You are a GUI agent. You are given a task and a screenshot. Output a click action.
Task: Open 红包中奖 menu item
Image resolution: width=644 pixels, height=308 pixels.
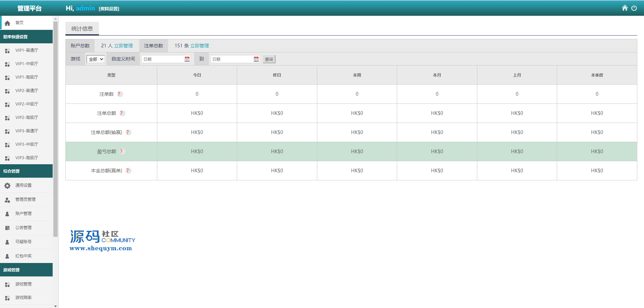[26, 256]
